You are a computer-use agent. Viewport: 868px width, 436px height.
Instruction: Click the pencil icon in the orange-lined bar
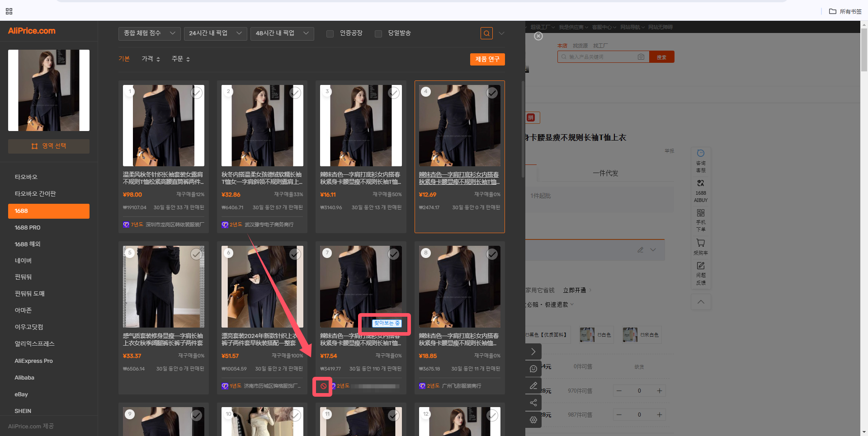click(x=641, y=250)
